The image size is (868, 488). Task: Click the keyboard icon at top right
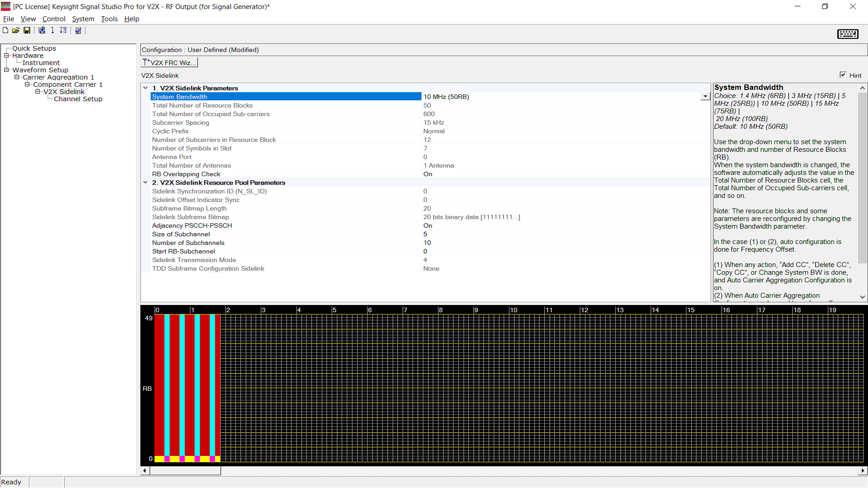click(848, 34)
